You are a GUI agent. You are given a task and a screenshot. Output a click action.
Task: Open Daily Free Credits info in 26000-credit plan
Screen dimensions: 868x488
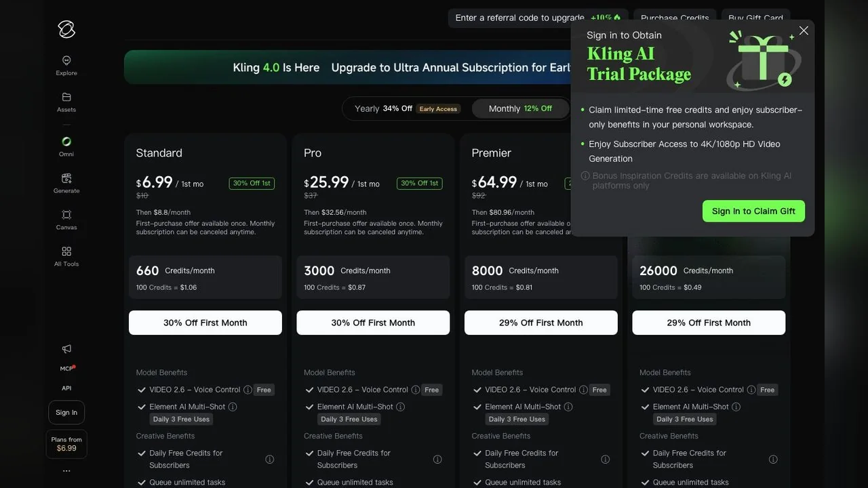[773, 459]
